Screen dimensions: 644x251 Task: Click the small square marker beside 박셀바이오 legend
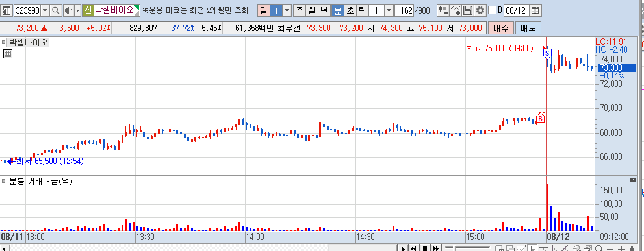(4, 42)
